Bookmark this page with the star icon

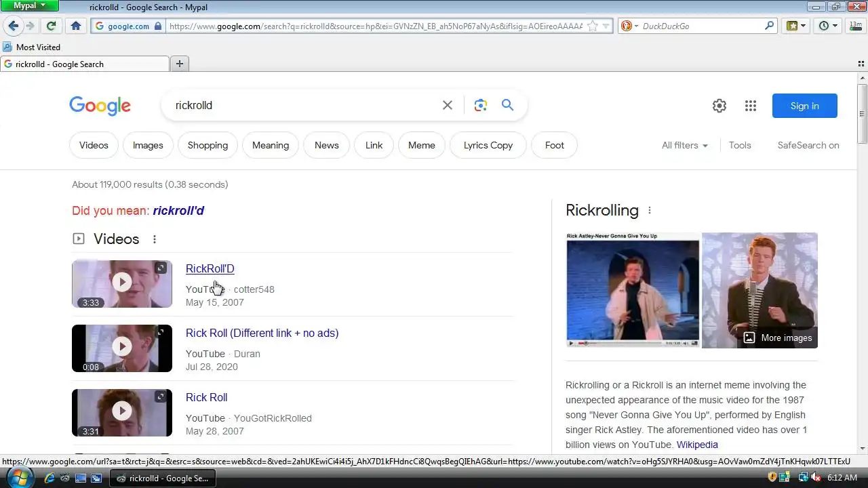(x=593, y=26)
